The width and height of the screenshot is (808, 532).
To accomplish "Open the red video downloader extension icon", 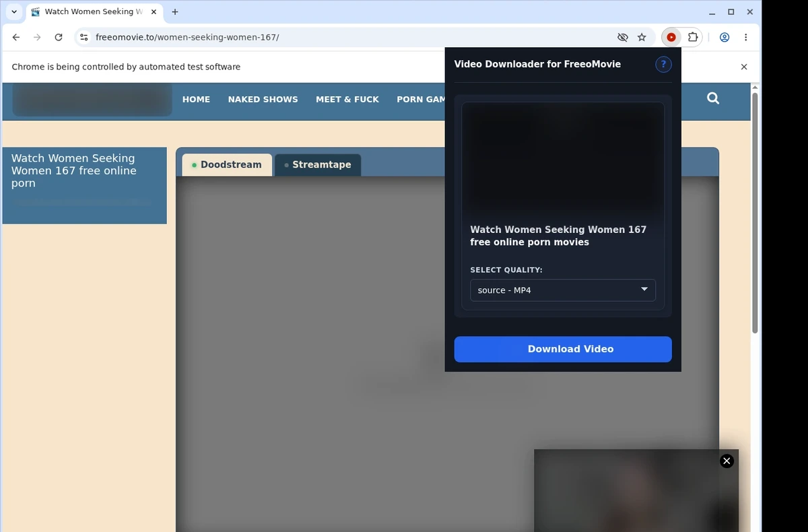I will point(671,38).
